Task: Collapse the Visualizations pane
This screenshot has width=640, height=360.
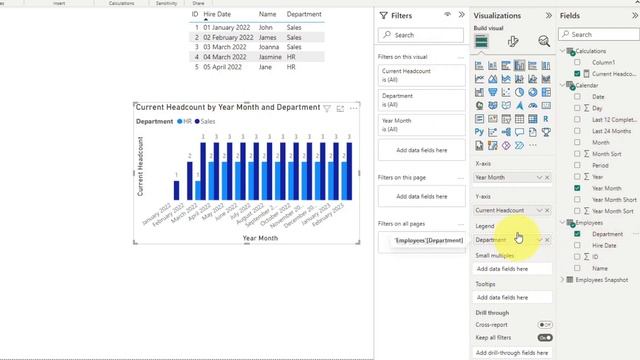Action: tap(549, 16)
